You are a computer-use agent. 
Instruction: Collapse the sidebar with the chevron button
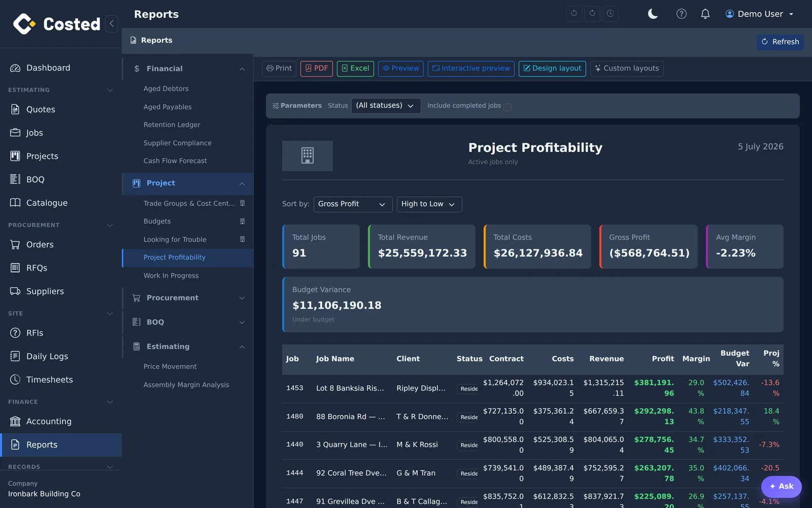coord(112,23)
